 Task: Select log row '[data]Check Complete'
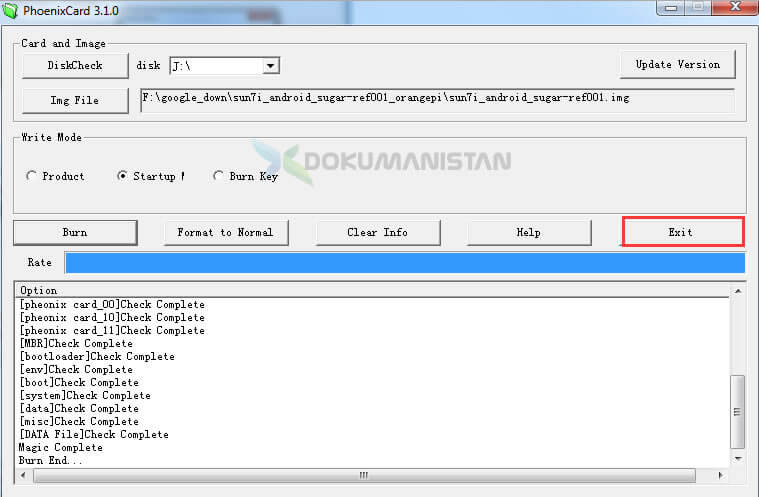79,408
